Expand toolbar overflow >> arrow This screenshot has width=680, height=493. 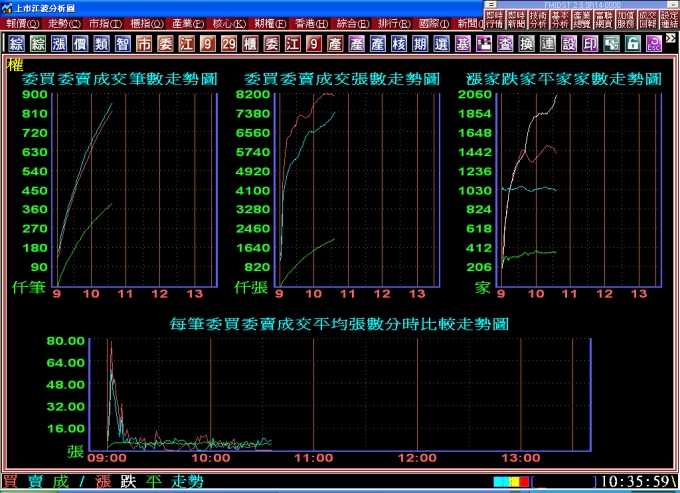[670, 39]
